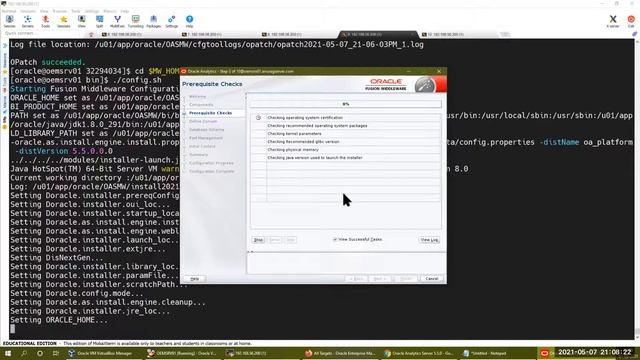Switch to Firefox All Targets taskbar item
Screen dimensions: 640x360
click(340, 353)
